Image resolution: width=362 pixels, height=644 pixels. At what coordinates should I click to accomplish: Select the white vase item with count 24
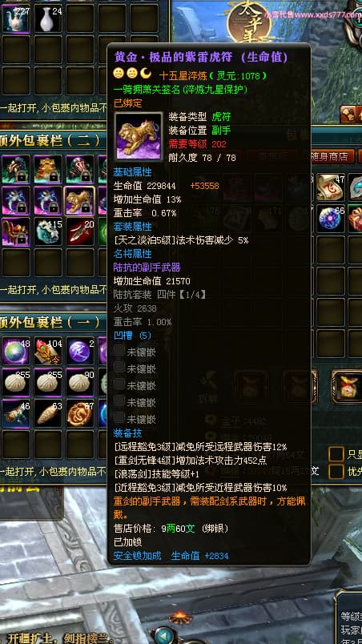tap(48, 19)
